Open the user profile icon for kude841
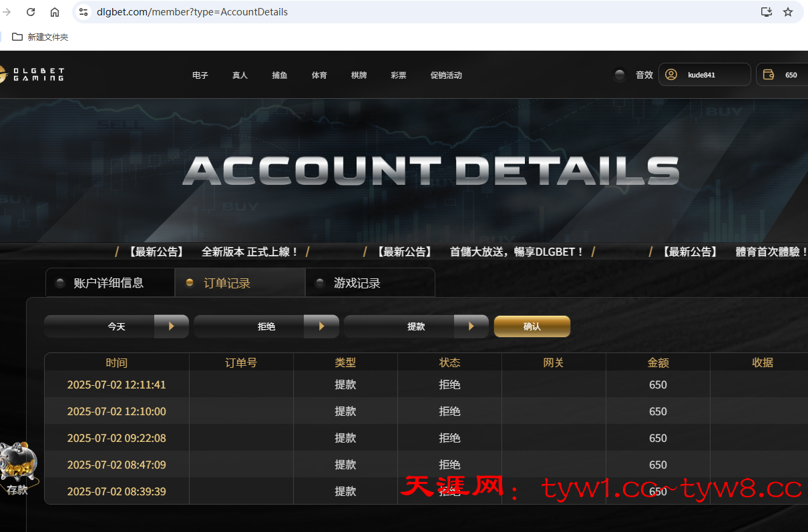The width and height of the screenshot is (808, 532). coord(671,75)
